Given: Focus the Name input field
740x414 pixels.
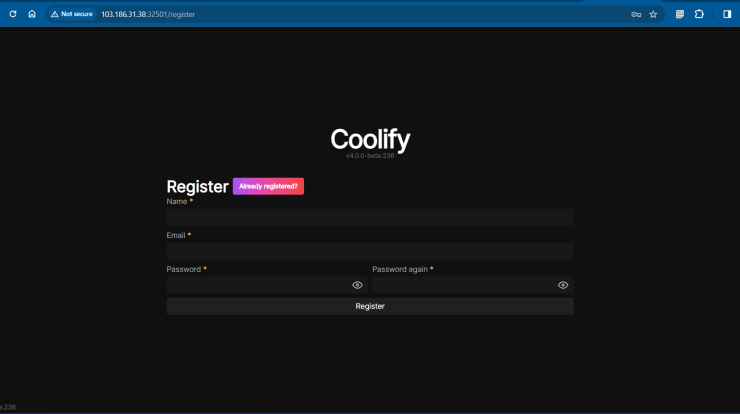Looking at the screenshot, I should [370, 217].
